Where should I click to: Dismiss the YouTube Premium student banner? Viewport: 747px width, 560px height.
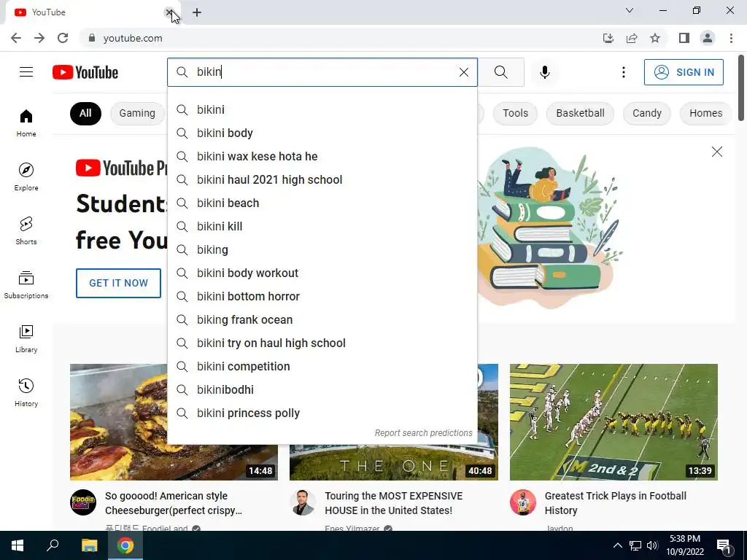(716, 152)
